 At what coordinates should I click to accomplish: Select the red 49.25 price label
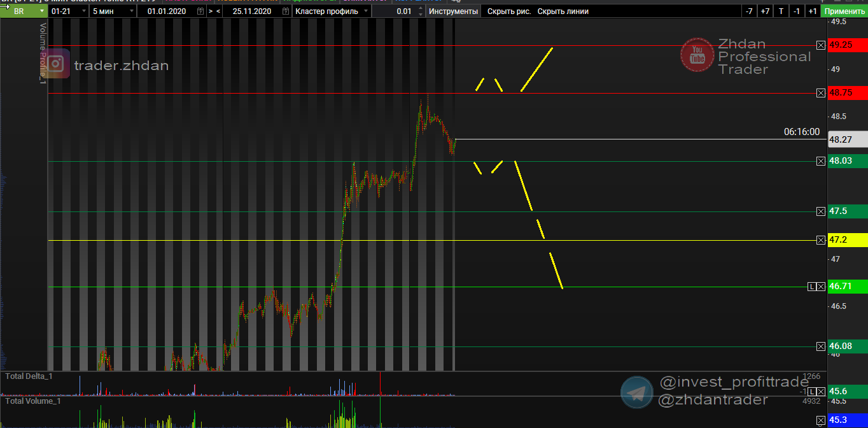click(x=848, y=45)
